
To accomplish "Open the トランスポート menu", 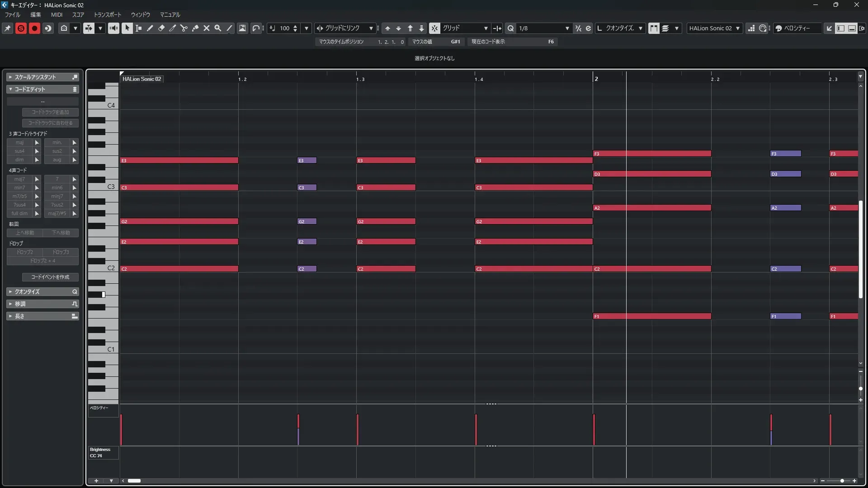I will [107, 14].
